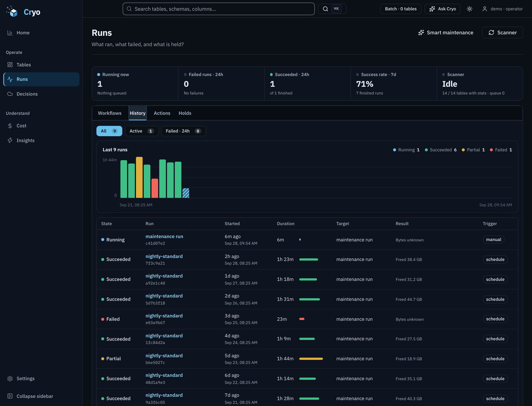Toggle the light/dark theme sun icon
The height and width of the screenshot is (406, 532).
(x=470, y=9)
